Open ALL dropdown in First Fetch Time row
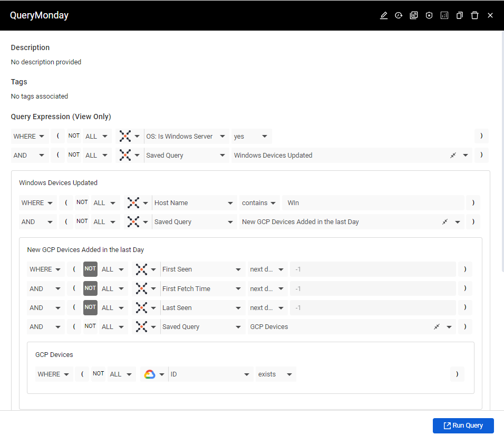504x435 pixels. point(113,289)
